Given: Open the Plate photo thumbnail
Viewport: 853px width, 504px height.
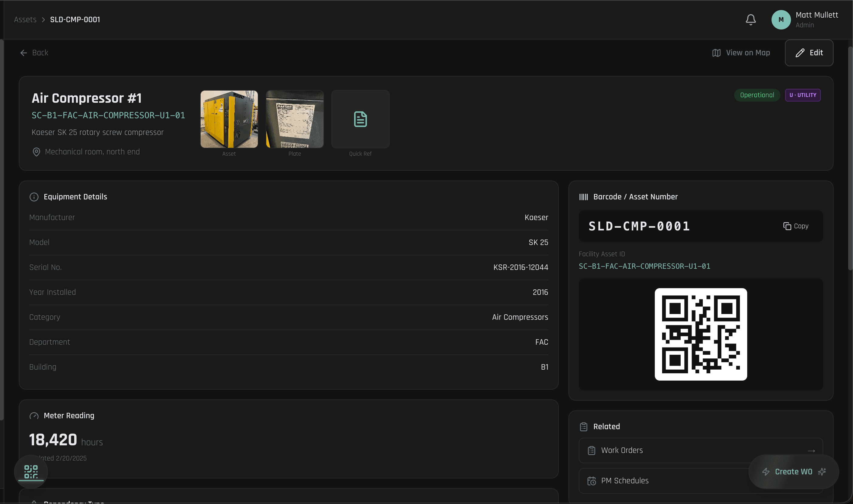Looking at the screenshot, I should point(295,119).
